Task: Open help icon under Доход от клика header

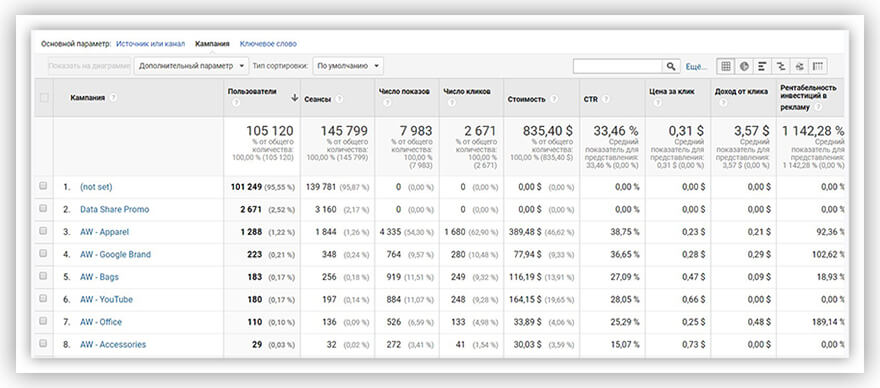Action: tap(722, 103)
